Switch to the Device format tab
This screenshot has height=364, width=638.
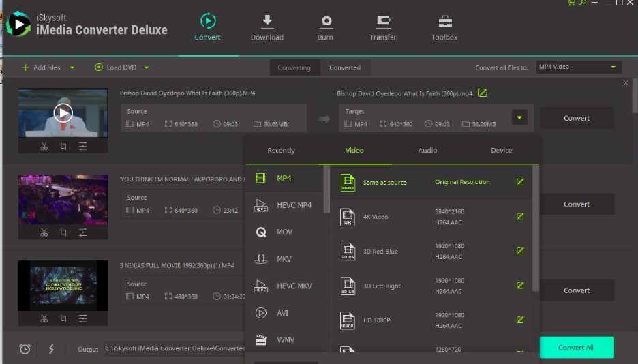pyautogui.click(x=501, y=150)
